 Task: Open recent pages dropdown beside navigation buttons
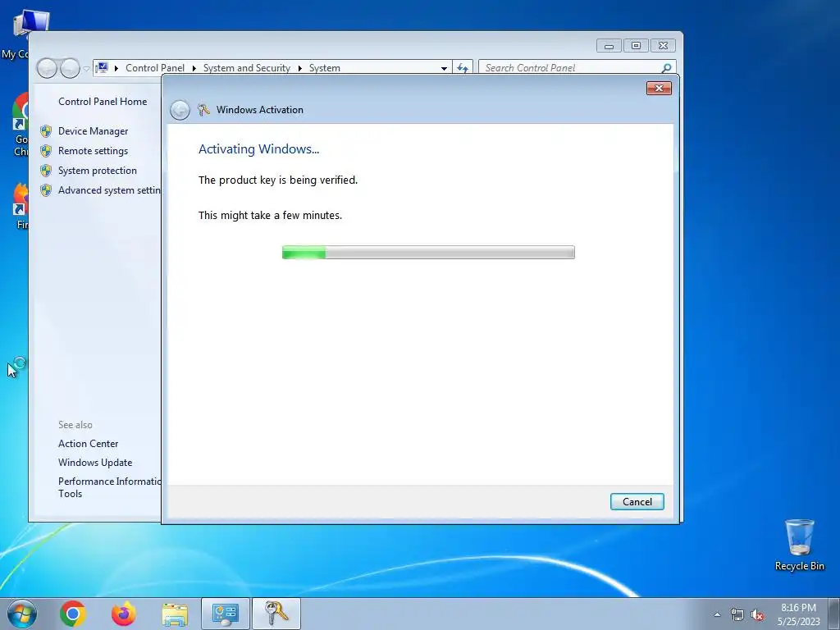[86, 69]
